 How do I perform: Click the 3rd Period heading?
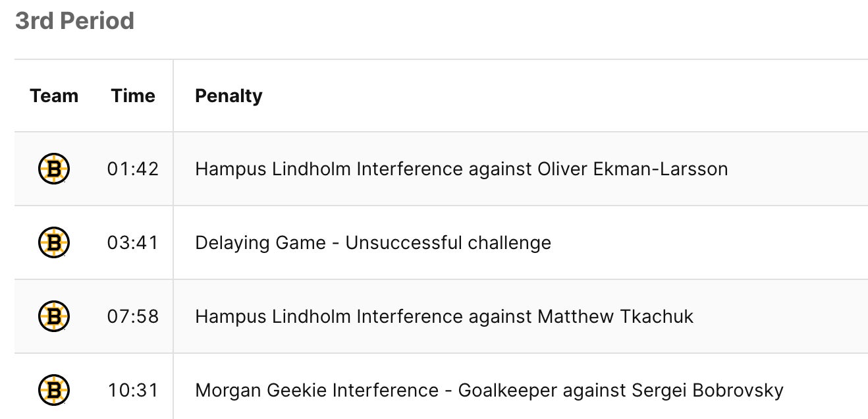[74, 21]
